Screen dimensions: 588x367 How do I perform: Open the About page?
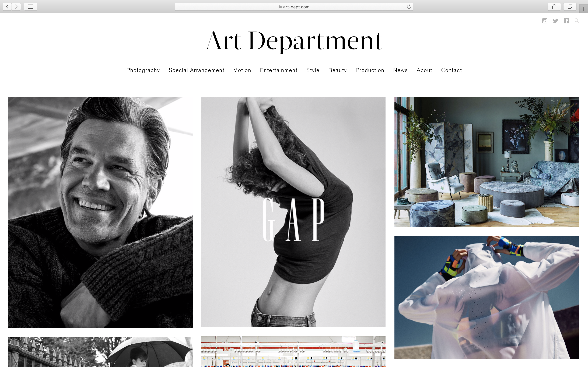click(424, 70)
